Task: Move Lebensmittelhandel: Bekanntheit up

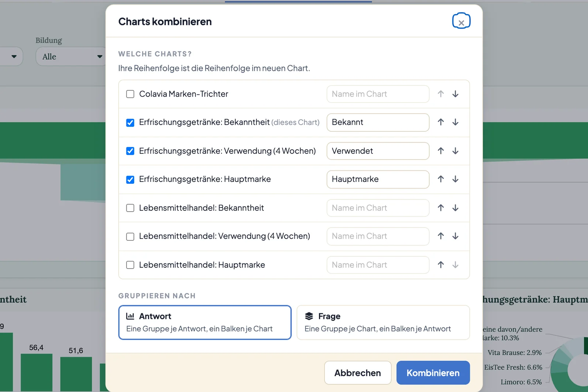Action: 441,208
